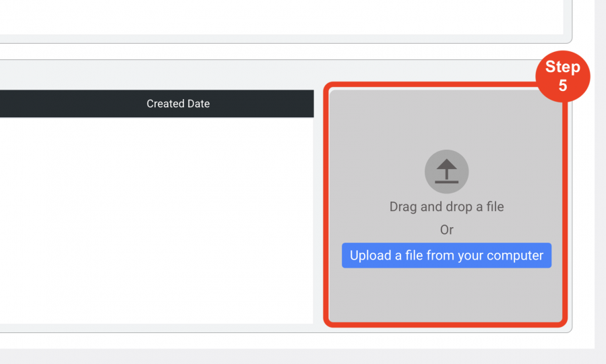
Task: Select the white panel above the file table
Action: point(281,17)
